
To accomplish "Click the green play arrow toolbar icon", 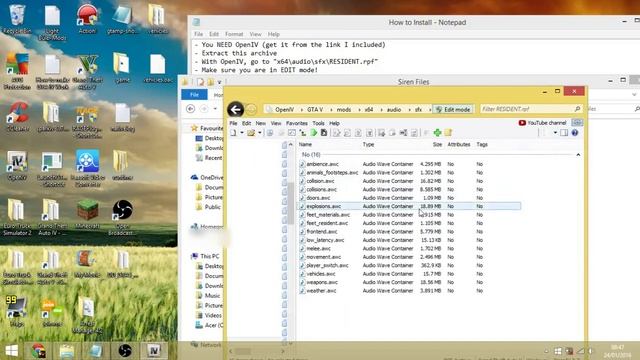I will point(313,133).
